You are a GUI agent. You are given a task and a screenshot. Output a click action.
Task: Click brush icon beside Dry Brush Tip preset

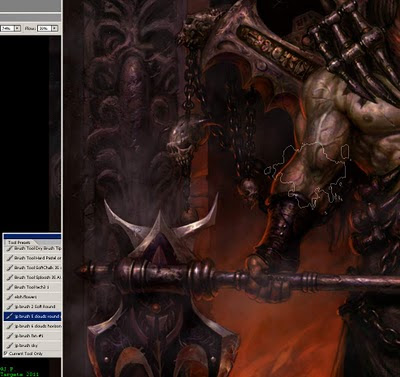point(9,248)
